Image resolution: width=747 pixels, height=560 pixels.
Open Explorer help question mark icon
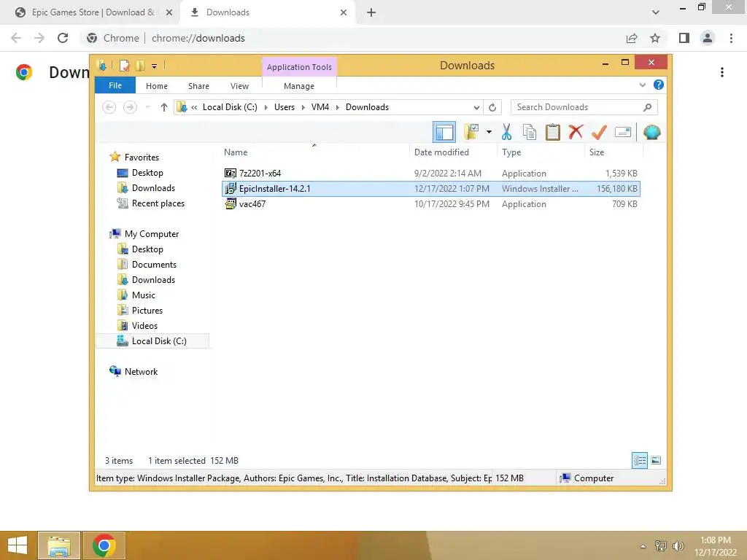659,85
